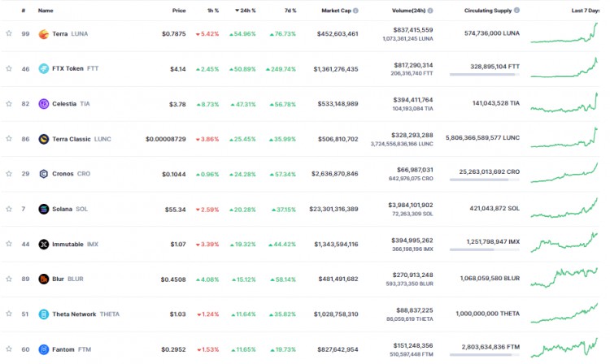Click the Blur coin logo
Screen dimensions: 610x364
[44, 279]
